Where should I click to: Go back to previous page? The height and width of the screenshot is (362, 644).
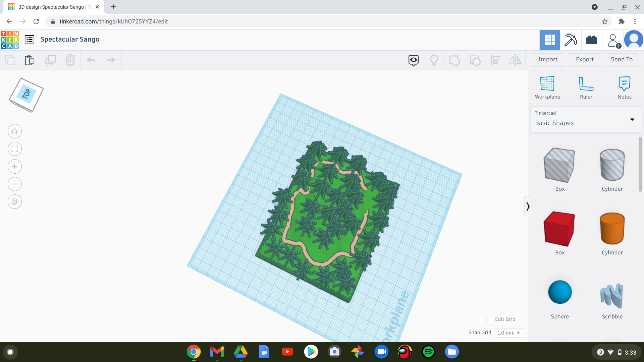(x=9, y=21)
